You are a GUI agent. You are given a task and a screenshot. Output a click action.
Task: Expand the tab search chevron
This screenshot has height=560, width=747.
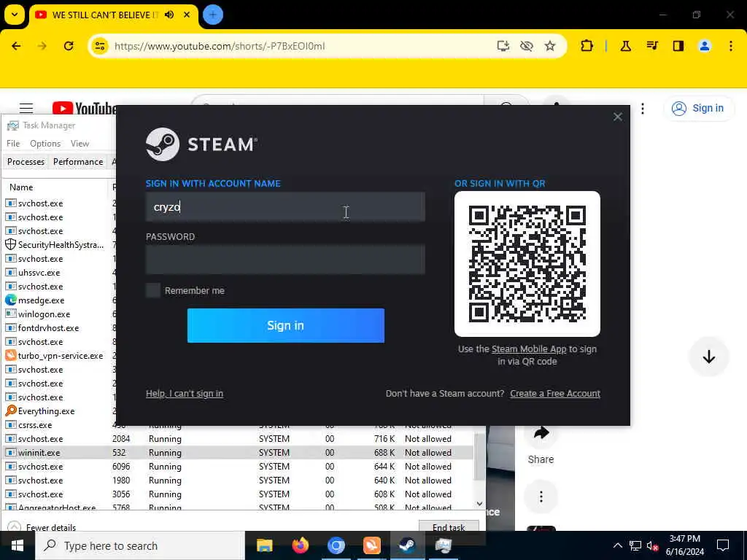click(15, 15)
